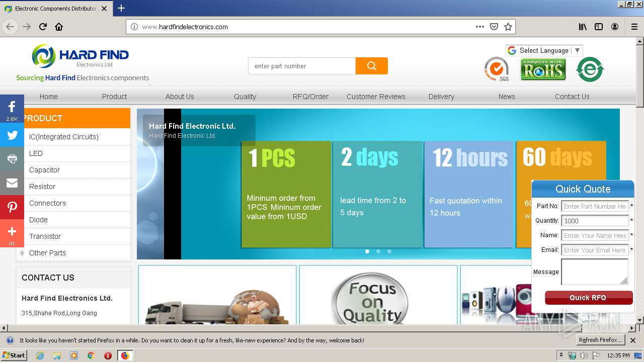Open Internet Explorer from taskbar
Screen dimensions: 644x362
coord(40,355)
